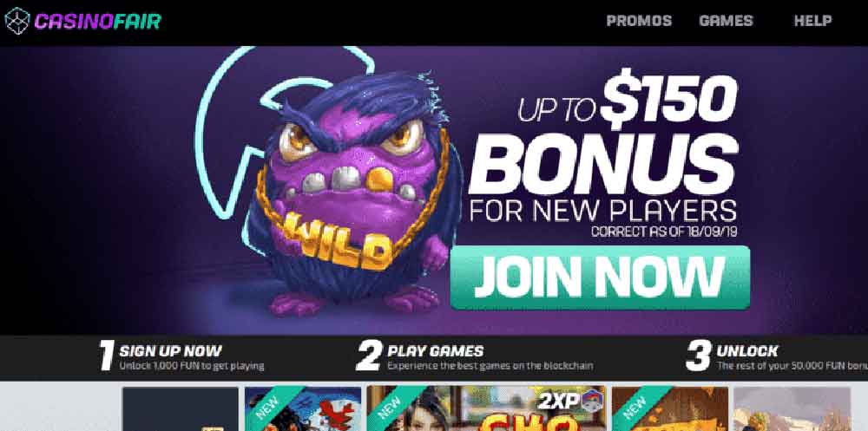Click the large number 1 step icon
Screen dimensions: 868x431
(106, 356)
